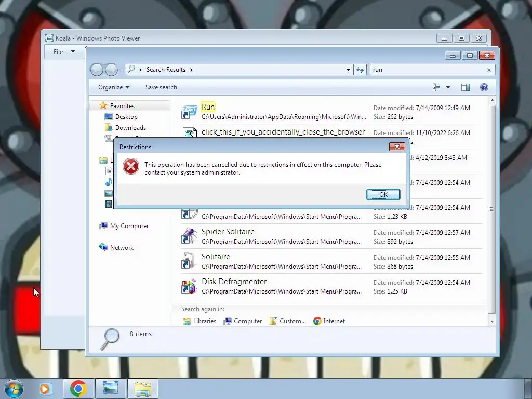Viewport: 532px width, 399px height.
Task: Click the Search Results breadcrumb
Action: pos(166,69)
